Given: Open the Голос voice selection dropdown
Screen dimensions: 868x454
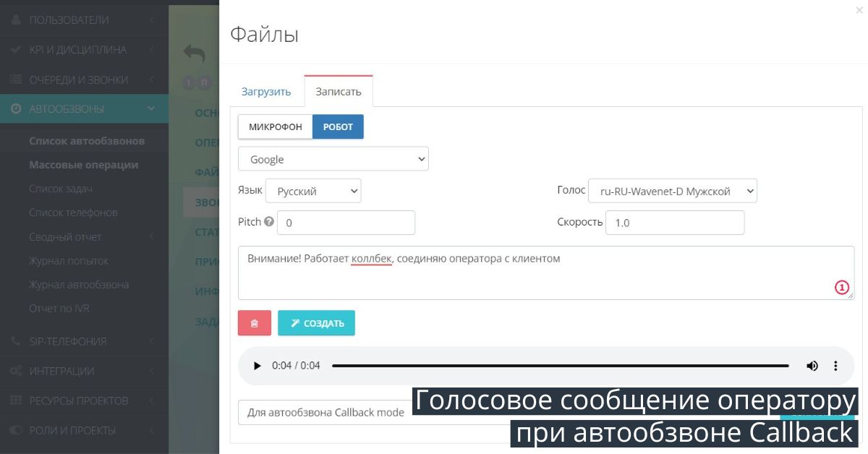Looking at the screenshot, I should tap(672, 190).
